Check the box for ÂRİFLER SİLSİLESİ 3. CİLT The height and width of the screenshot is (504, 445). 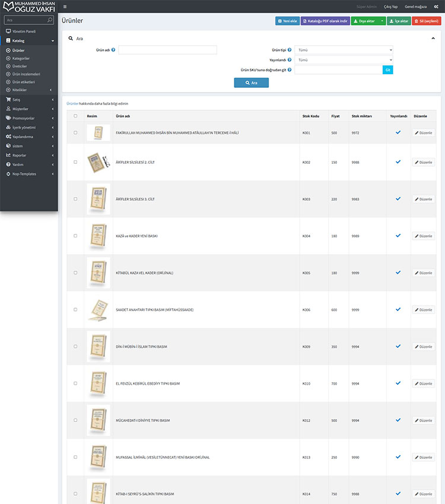75,199
